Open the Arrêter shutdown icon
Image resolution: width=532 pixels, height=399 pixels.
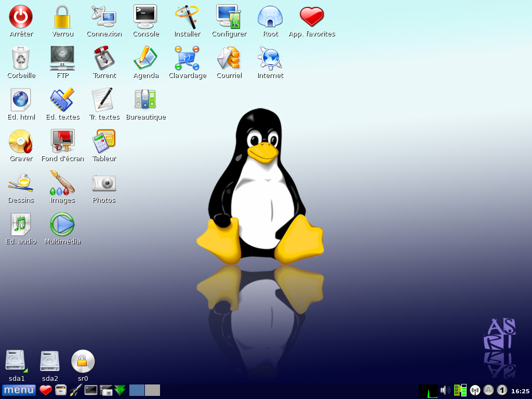pos(21,16)
